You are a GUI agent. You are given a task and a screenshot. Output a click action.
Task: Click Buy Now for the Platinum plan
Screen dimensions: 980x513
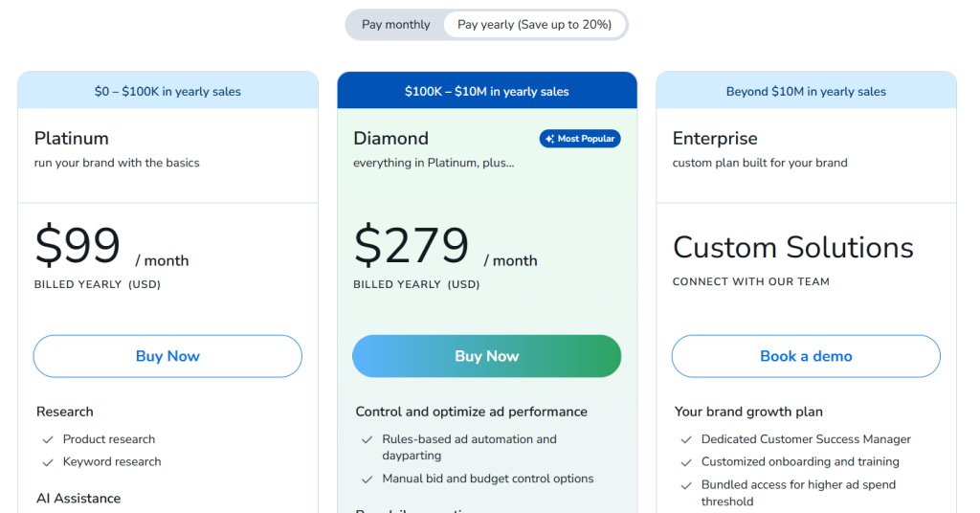tap(167, 356)
